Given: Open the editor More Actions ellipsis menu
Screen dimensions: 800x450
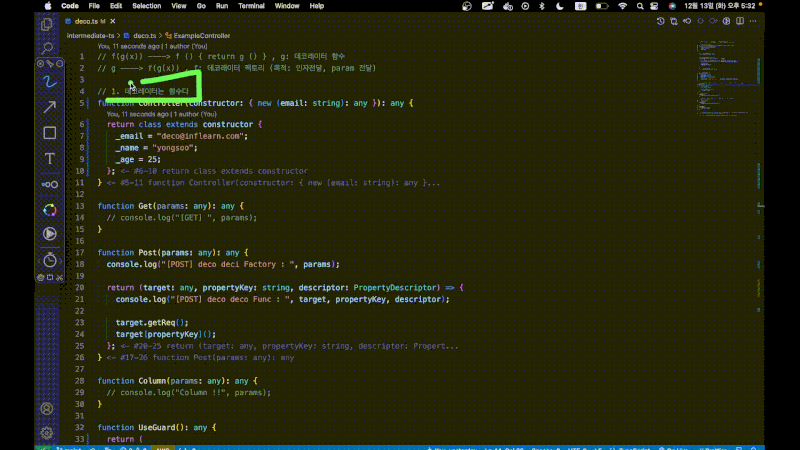Looking at the screenshot, I should click(751, 22).
